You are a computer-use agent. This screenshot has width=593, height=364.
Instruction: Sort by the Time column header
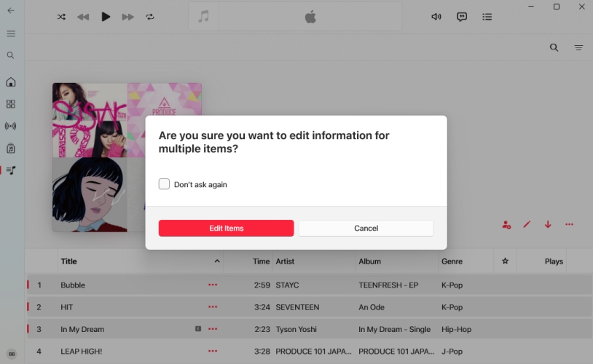pos(261,261)
